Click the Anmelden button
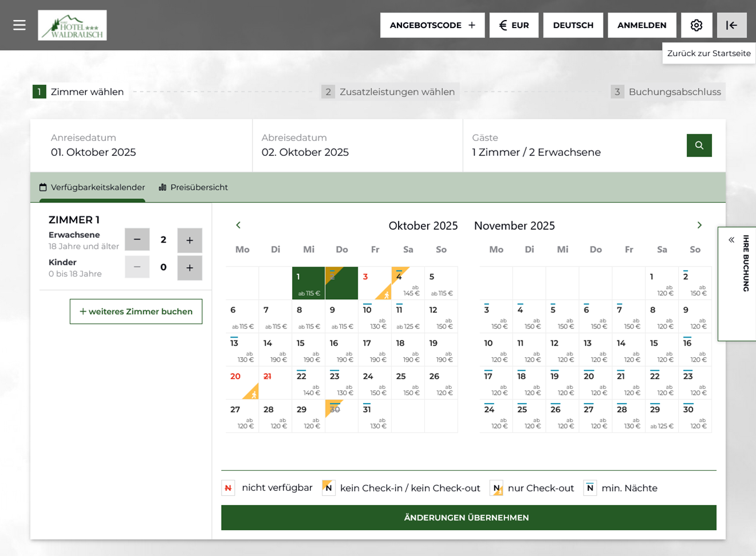This screenshot has height=556, width=756. point(641,25)
